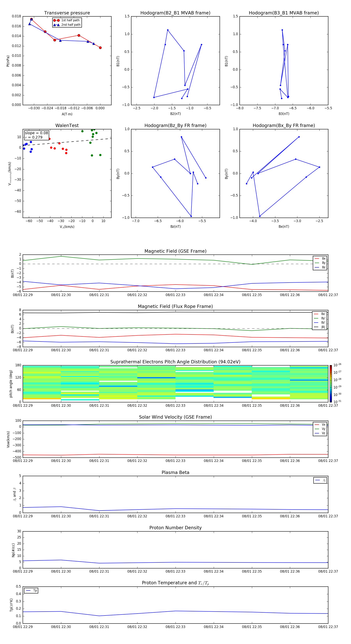Click the 'Hodogram(B3_B1 MVAB frame)' title
Screen dimensions: 351x644
pos(284,13)
